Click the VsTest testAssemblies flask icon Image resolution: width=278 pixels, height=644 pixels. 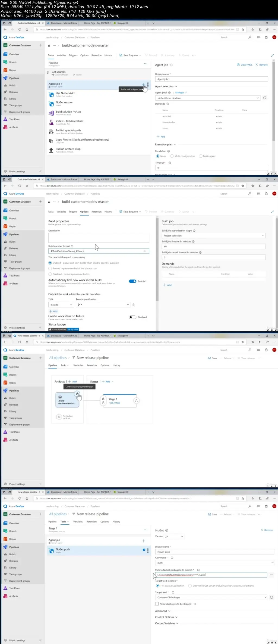click(51, 122)
